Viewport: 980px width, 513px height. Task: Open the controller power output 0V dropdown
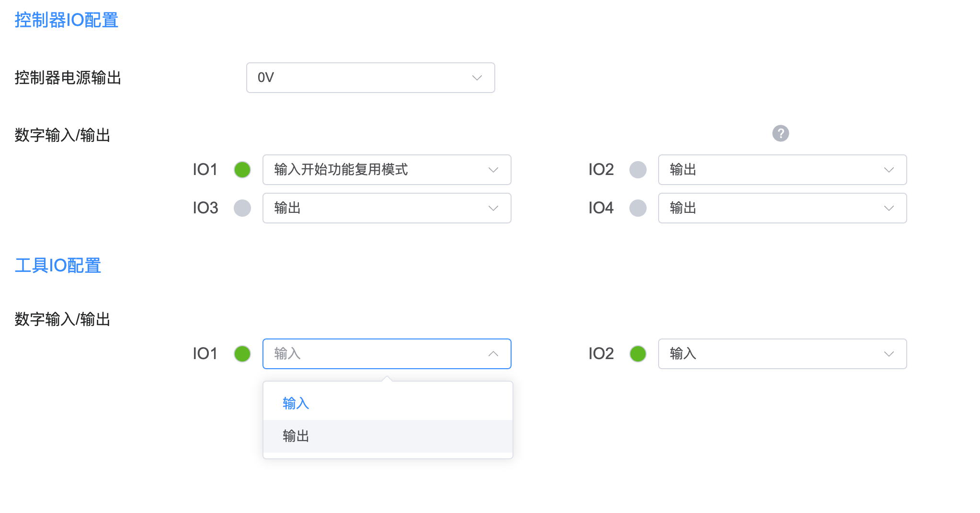pos(370,78)
